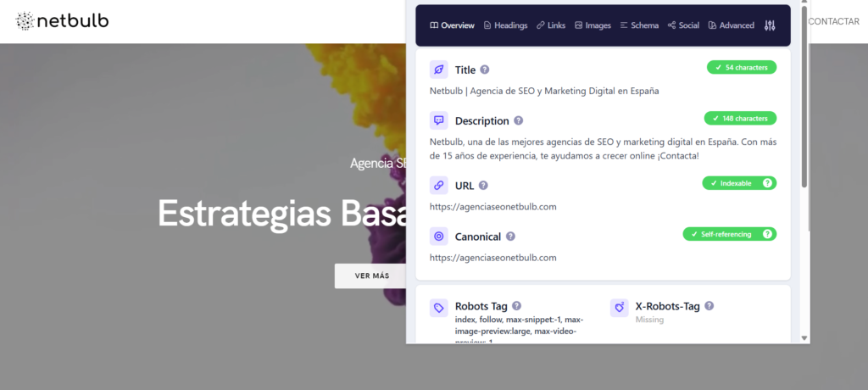Image resolution: width=868 pixels, height=390 pixels.
Task: Open the Advanced tab
Action: [x=732, y=25]
